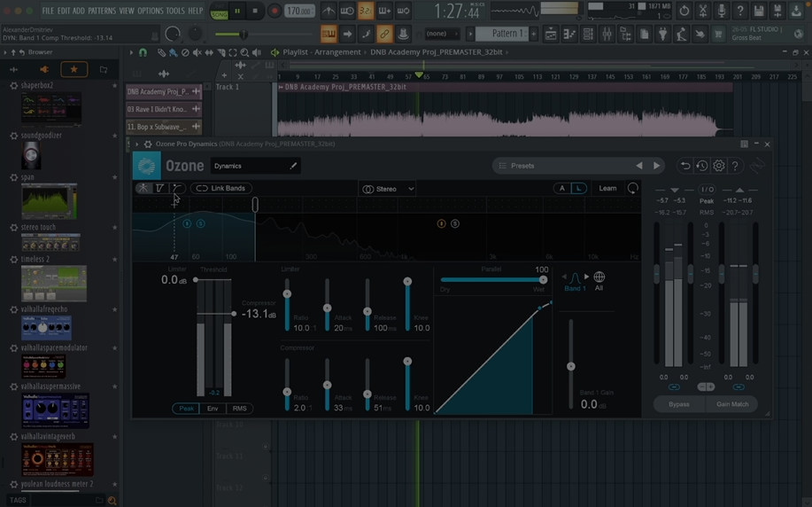Click the save project floppy icon

click(759, 11)
